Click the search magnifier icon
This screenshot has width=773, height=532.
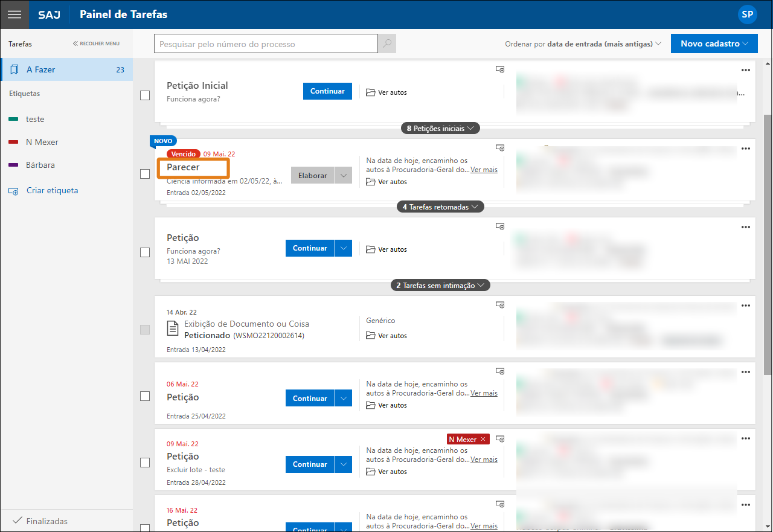coord(387,44)
